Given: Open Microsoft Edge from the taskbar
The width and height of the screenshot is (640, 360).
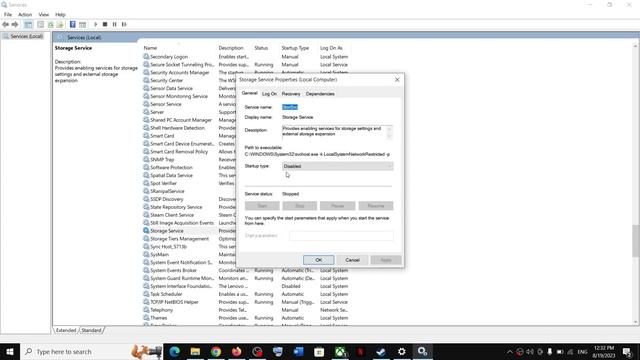Looking at the screenshot, I should tap(175, 351).
